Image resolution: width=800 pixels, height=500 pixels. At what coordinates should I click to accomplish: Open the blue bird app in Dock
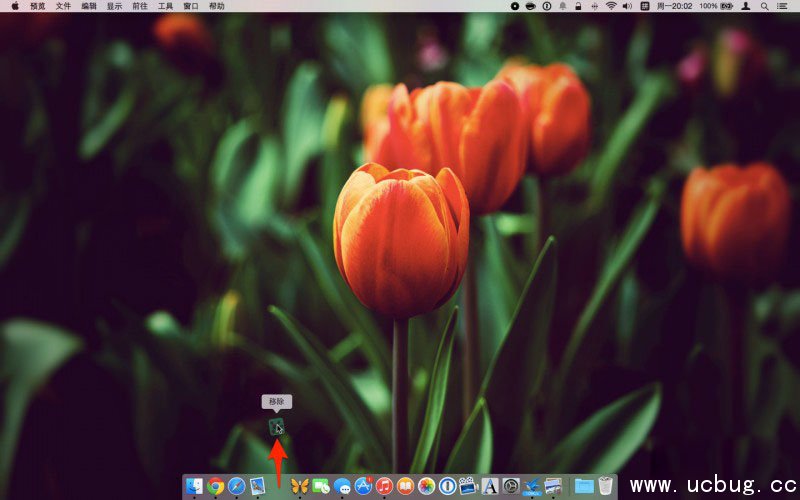(532, 486)
